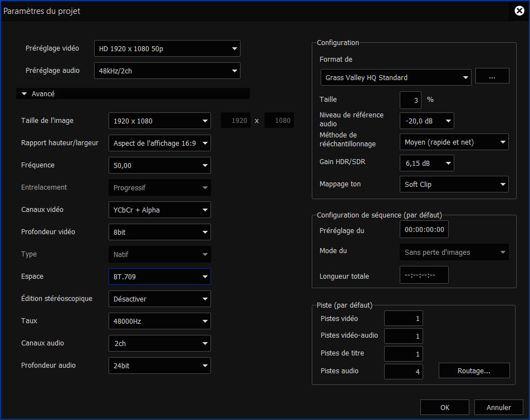
Task: Open the Routage... settings button
Action: [474, 370]
